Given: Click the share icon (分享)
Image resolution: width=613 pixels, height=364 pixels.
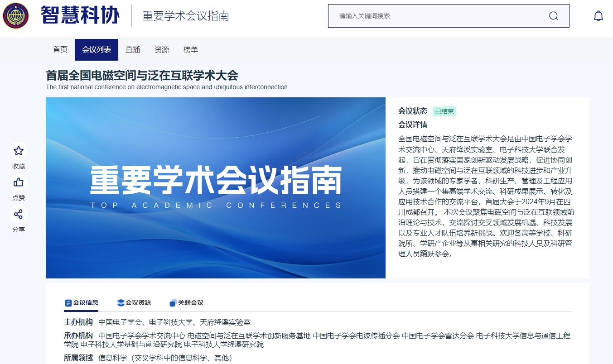Looking at the screenshot, I should pyautogui.click(x=19, y=214).
